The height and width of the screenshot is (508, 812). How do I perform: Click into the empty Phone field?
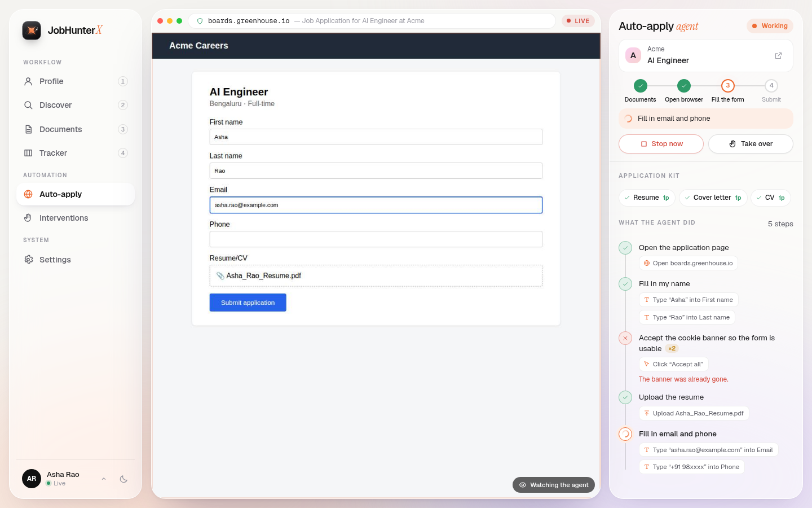point(376,239)
